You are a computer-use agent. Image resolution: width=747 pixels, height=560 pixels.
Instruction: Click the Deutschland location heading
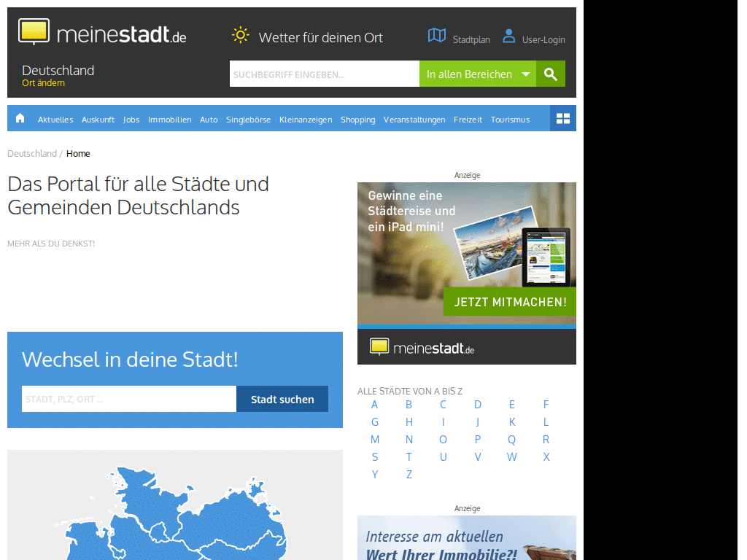(x=58, y=71)
